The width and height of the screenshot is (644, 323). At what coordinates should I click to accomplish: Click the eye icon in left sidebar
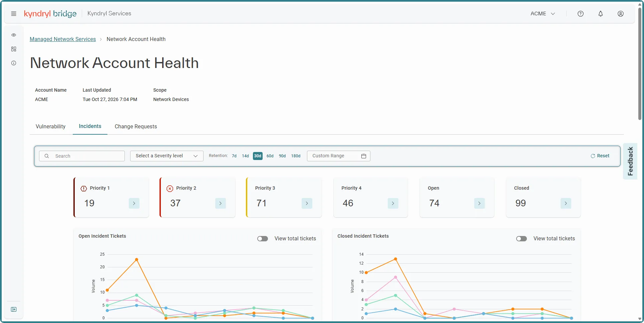pyautogui.click(x=14, y=35)
